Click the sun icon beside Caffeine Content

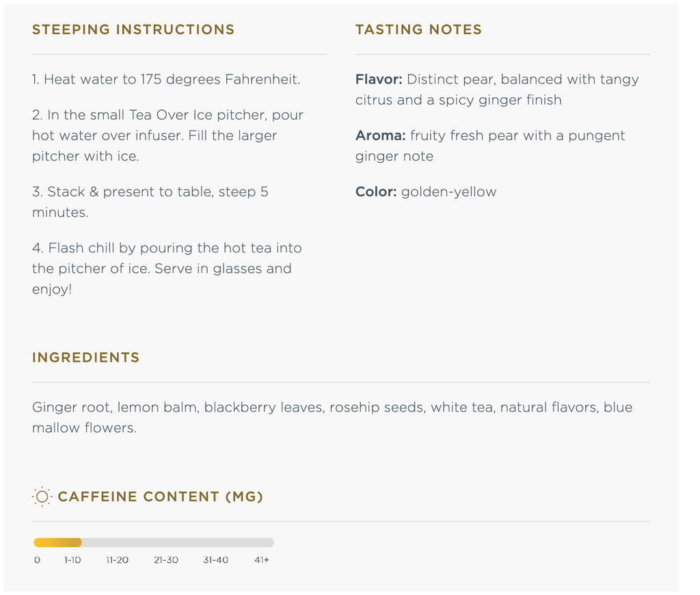(x=42, y=497)
